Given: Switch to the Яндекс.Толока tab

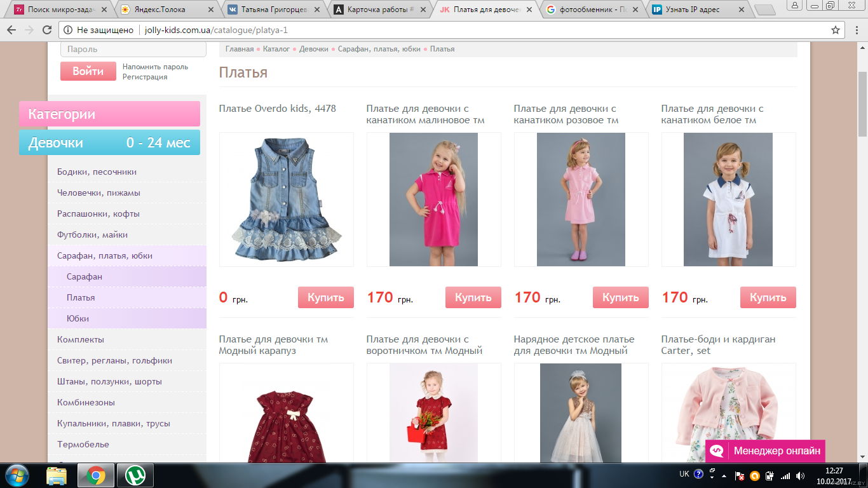Looking at the screenshot, I should (168, 10).
